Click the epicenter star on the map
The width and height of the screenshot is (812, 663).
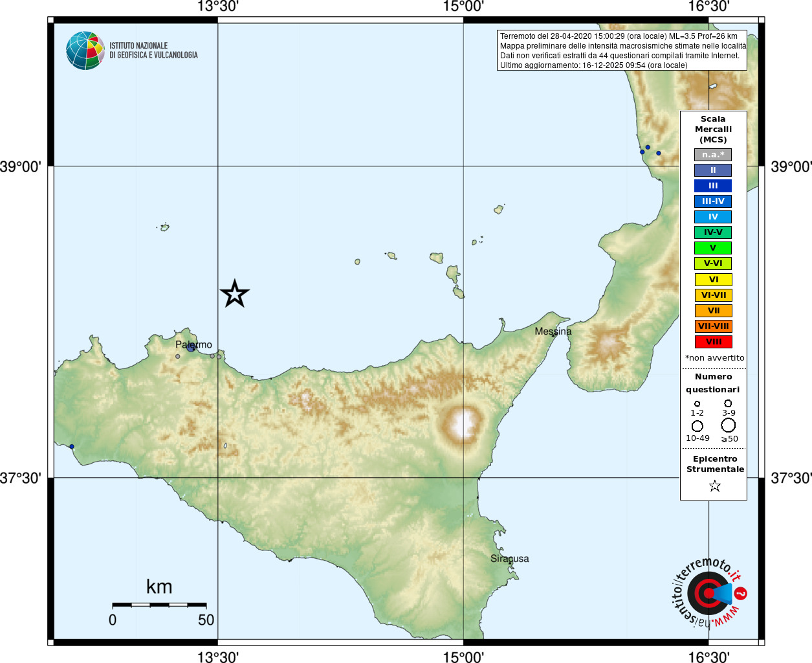(x=235, y=294)
